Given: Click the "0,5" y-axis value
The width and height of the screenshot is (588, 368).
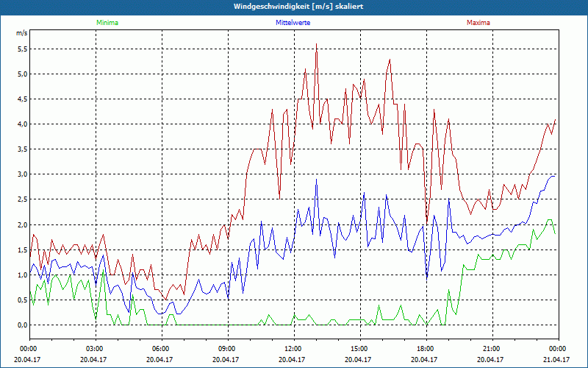Looking at the screenshot, I should 22,300.
